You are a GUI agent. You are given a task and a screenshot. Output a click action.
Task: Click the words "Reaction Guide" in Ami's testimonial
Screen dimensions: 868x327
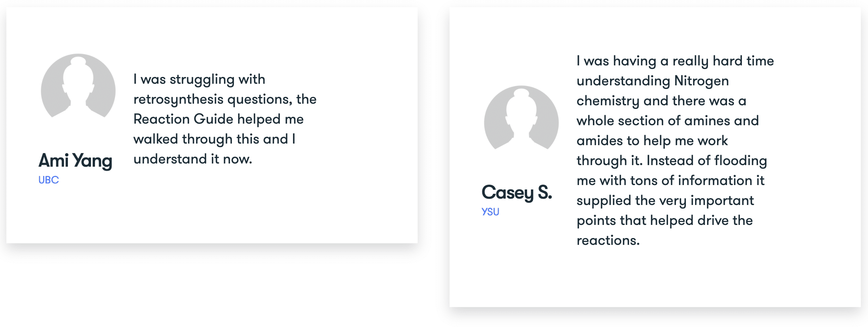coord(183,119)
